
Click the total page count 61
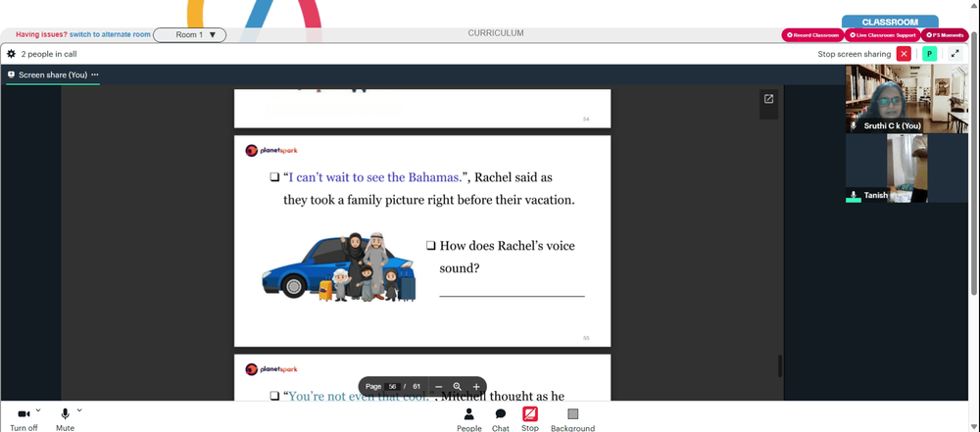(x=416, y=386)
